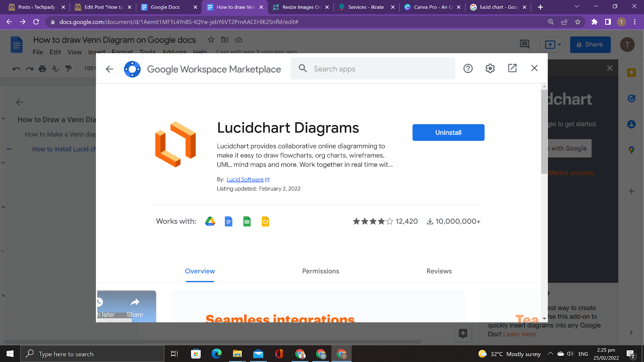Get add-ons with the plus icon
The width and height of the screenshot is (644, 362).
coord(631,191)
